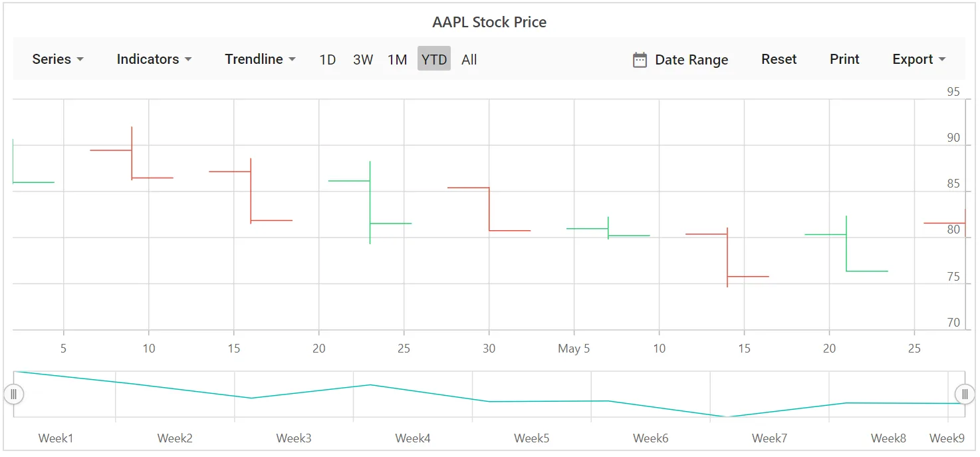
Task: Expand the Indicators dropdown
Action: 154,59
